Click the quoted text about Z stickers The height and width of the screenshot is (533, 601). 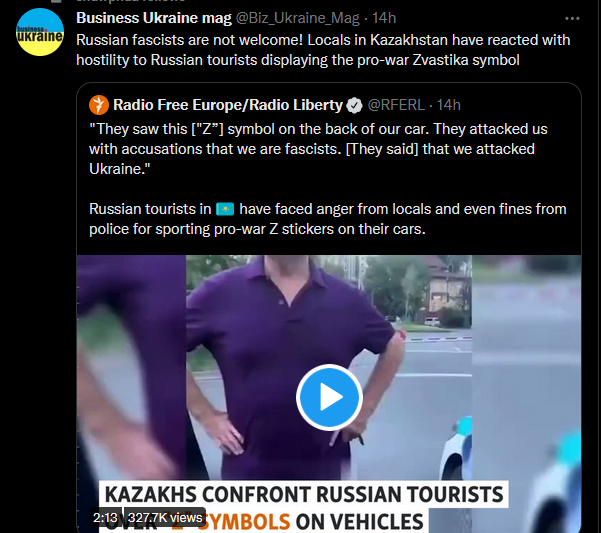click(328, 219)
